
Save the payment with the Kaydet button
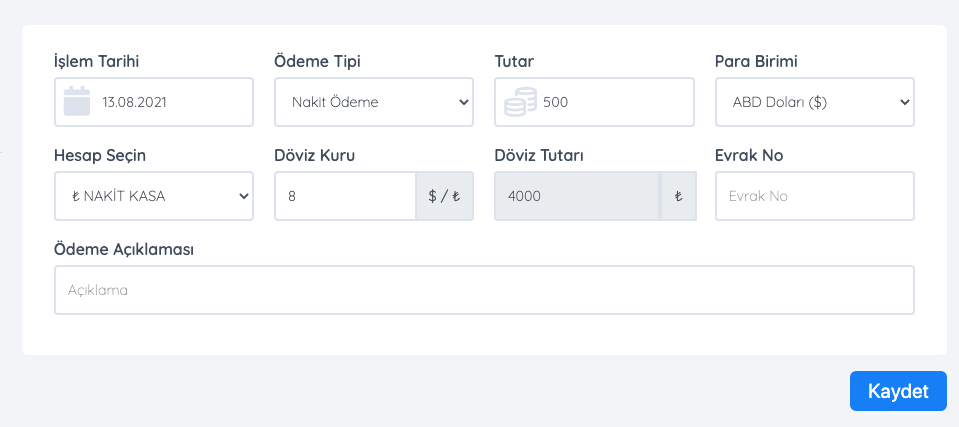point(898,391)
